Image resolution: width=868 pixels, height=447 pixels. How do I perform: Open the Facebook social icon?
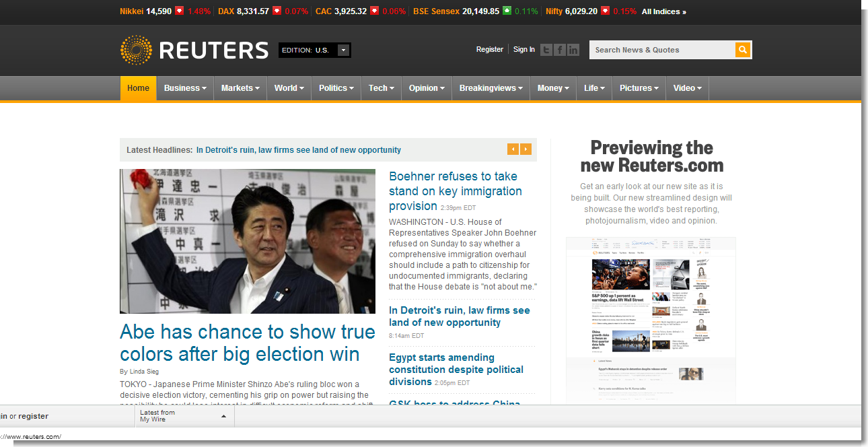[560, 50]
